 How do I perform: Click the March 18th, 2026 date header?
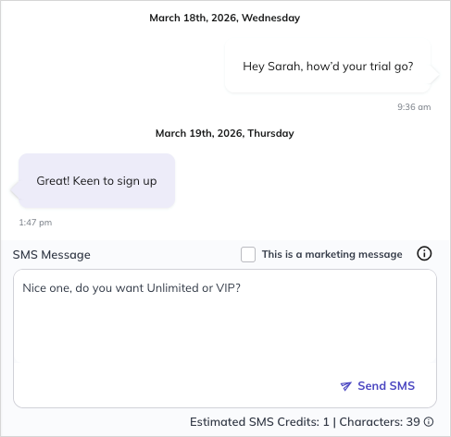(x=225, y=18)
